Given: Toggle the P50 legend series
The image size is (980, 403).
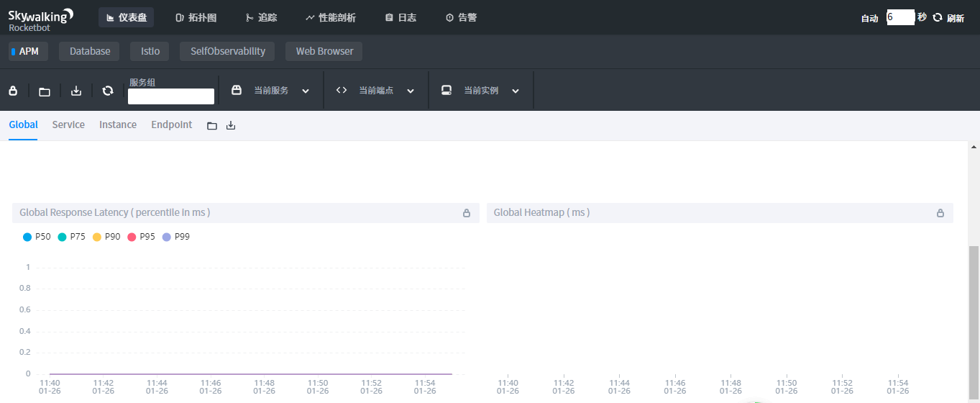Looking at the screenshot, I should click(37, 237).
